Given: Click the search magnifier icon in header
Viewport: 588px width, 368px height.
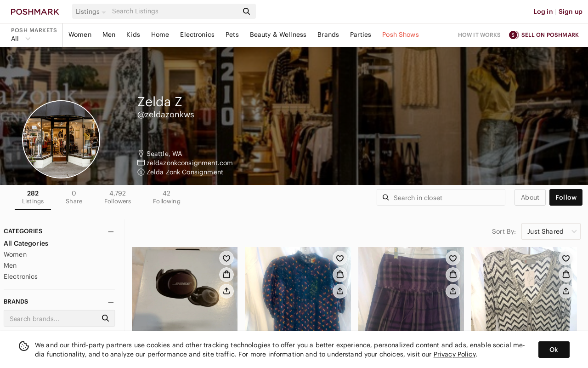Looking at the screenshot, I should click(247, 11).
